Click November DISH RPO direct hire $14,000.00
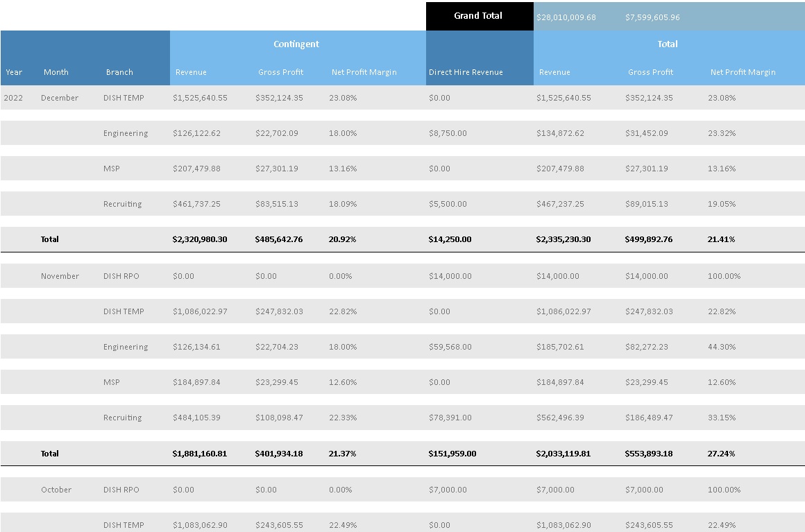This screenshot has height=532, width=805. pyautogui.click(x=450, y=276)
